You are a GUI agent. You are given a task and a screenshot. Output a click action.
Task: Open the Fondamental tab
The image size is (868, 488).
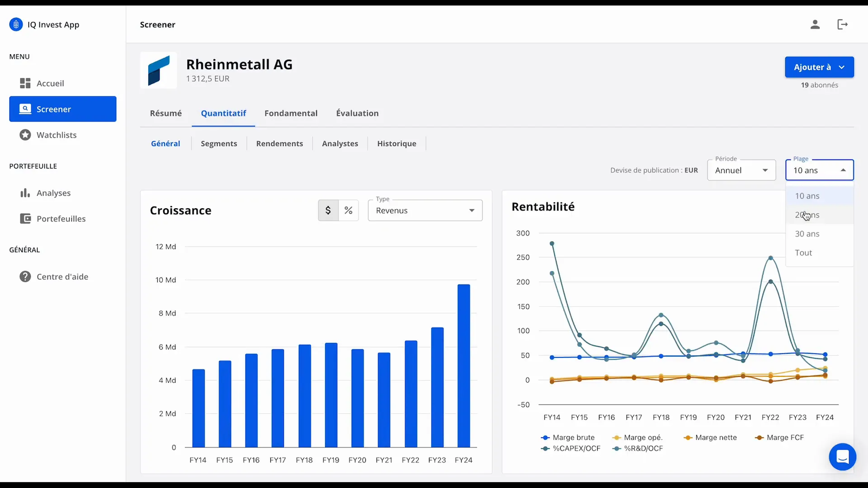tap(291, 113)
